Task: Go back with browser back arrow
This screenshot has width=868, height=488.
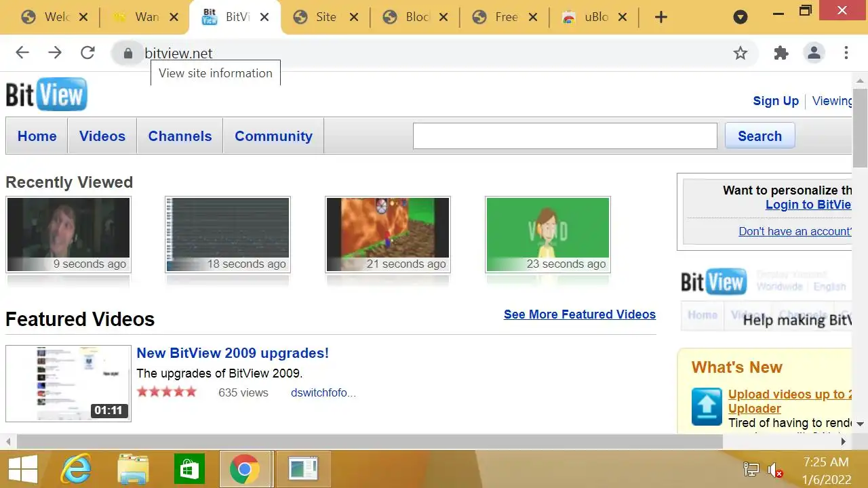Action: click(x=22, y=53)
